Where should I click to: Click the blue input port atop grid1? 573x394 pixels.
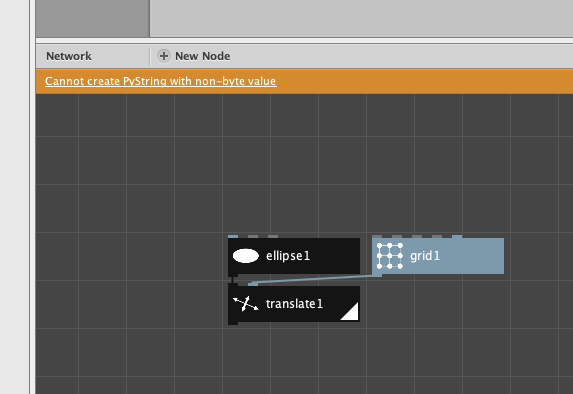coord(457,236)
